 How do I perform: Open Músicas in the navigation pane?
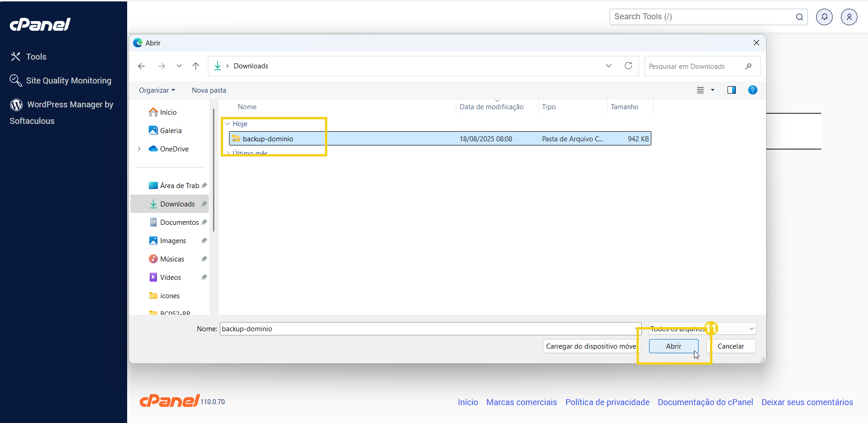click(x=166, y=259)
